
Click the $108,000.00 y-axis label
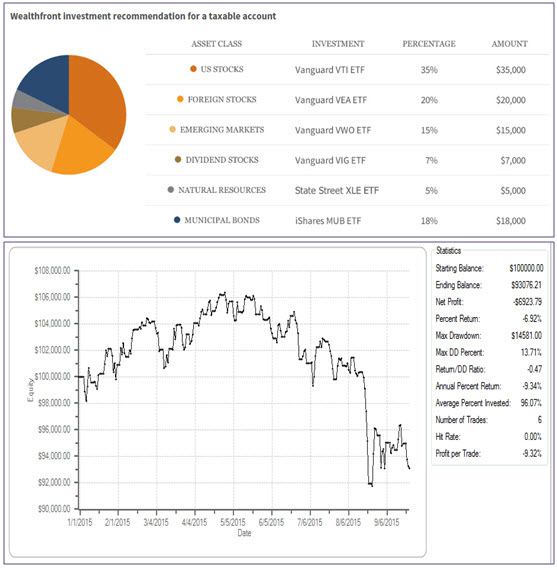pyautogui.click(x=53, y=271)
